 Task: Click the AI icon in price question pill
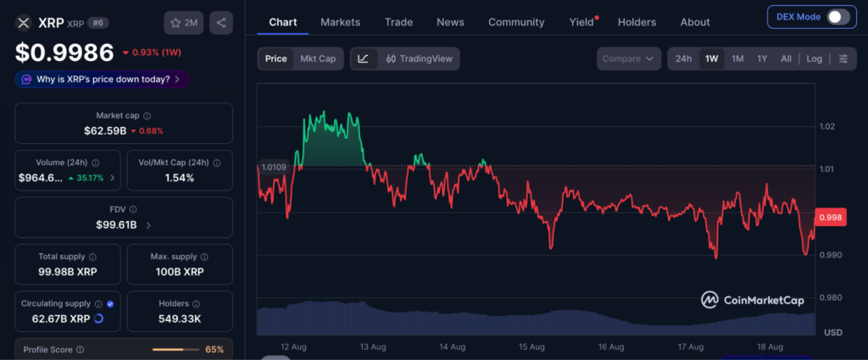pyautogui.click(x=26, y=79)
